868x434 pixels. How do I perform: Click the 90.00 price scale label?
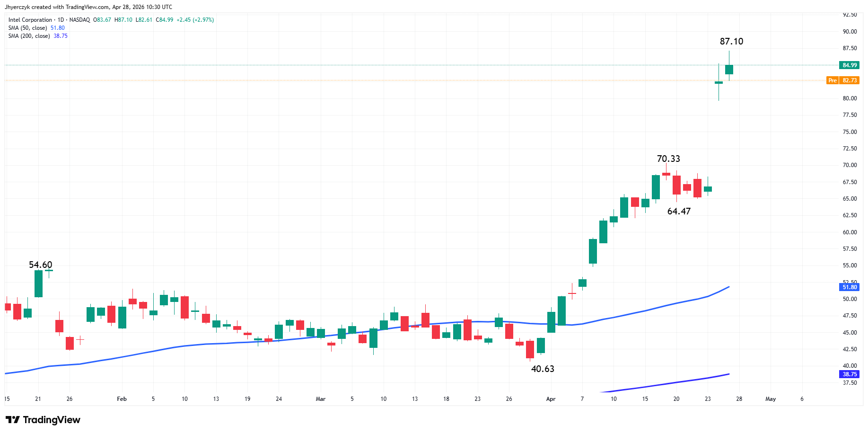tap(850, 32)
